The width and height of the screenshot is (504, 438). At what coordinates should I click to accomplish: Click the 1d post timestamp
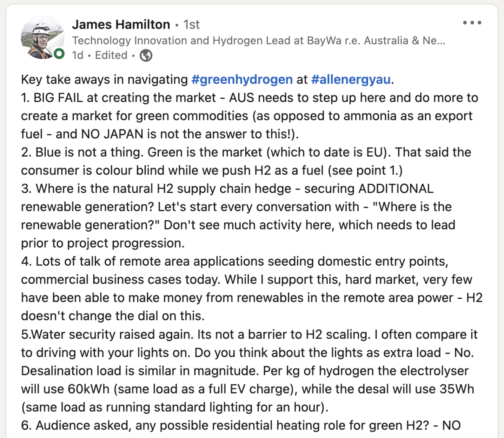[x=78, y=55]
